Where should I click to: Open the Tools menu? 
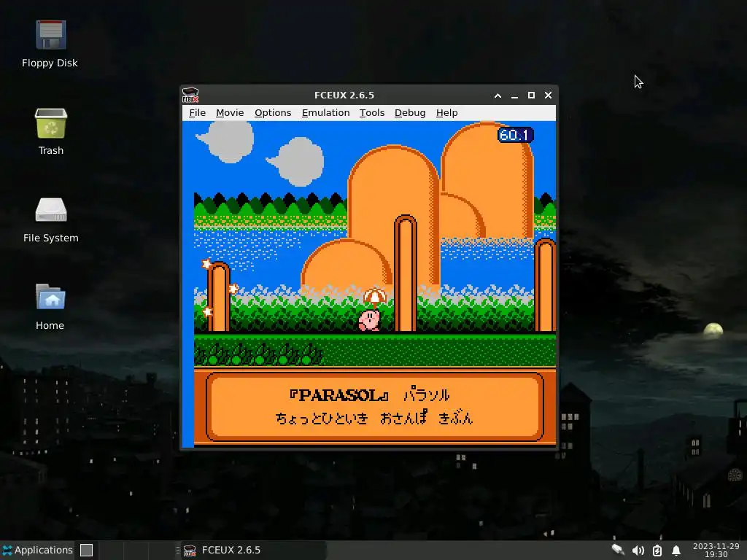coord(371,113)
